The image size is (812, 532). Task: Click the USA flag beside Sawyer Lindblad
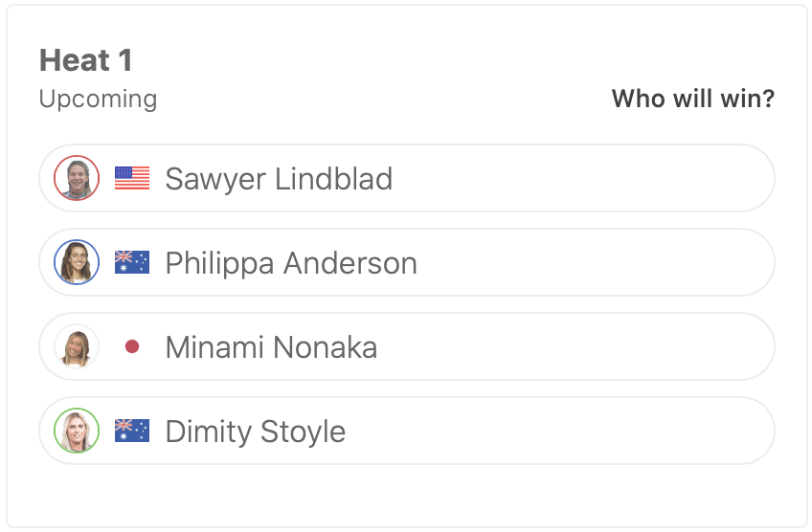click(132, 178)
